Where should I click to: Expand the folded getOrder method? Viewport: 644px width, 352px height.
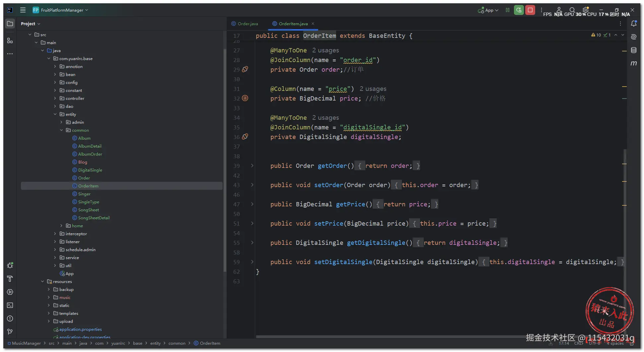pos(252,166)
